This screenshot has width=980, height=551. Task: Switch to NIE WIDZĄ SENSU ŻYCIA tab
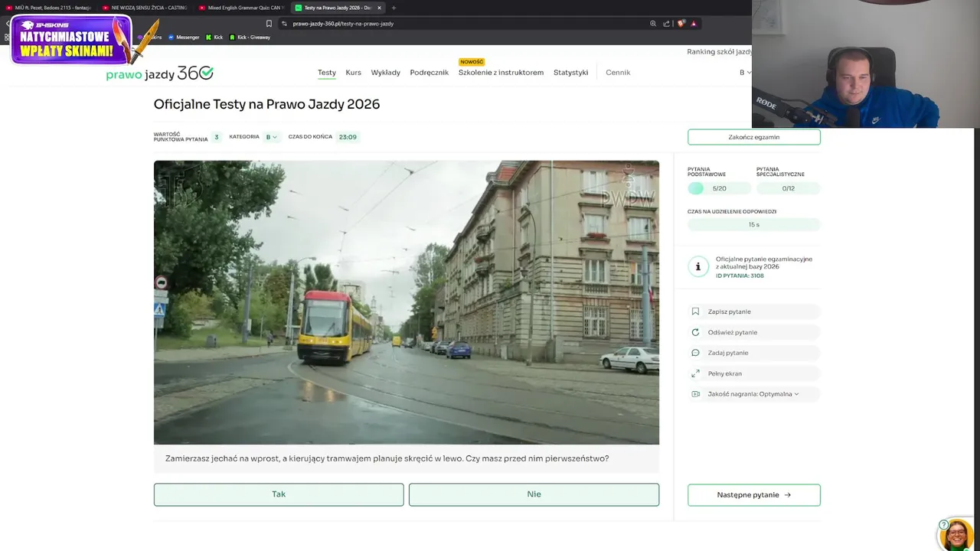coord(145,8)
